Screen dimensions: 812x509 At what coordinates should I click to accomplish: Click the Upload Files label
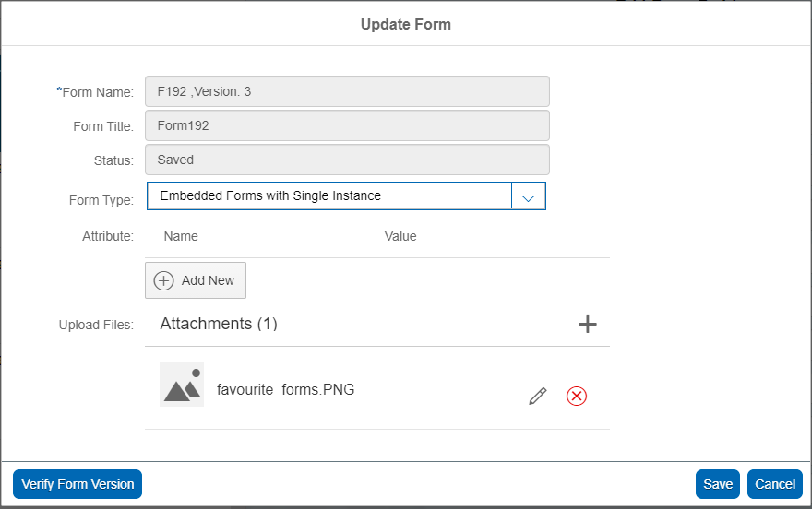coord(96,325)
